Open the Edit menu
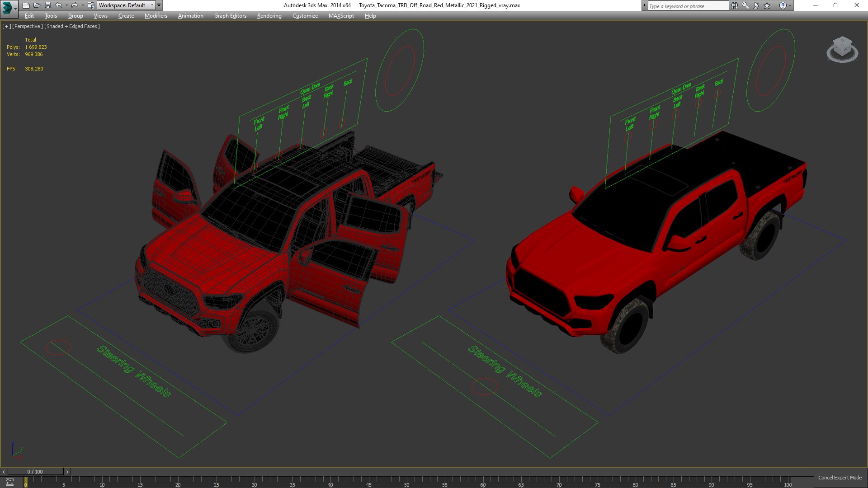This screenshot has width=868, height=488. click(x=29, y=16)
